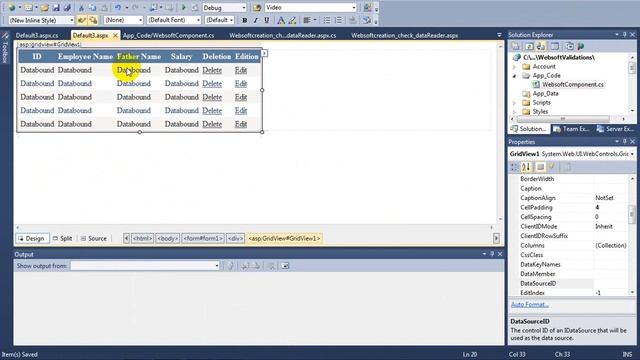Open the Toolbox side tab
The height and width of the screenshot is (360, 640).
pyautogui.click(x=5, y=49)
